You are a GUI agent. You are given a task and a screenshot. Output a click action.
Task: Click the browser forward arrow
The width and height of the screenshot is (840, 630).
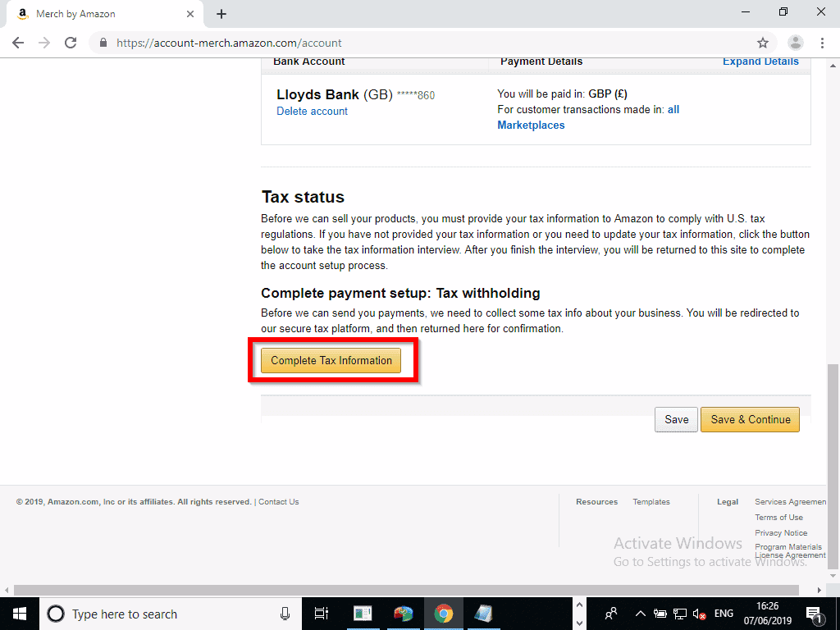44,43
